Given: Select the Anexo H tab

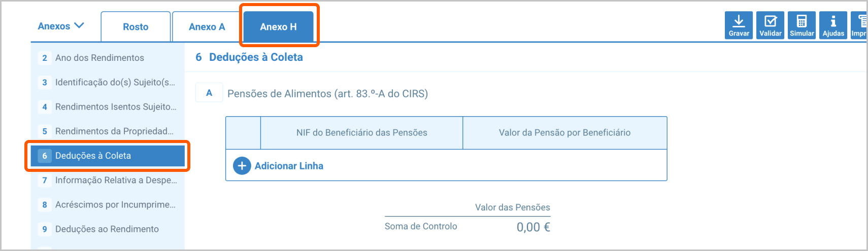Looking at the screenshot, I should pos(278,27).
